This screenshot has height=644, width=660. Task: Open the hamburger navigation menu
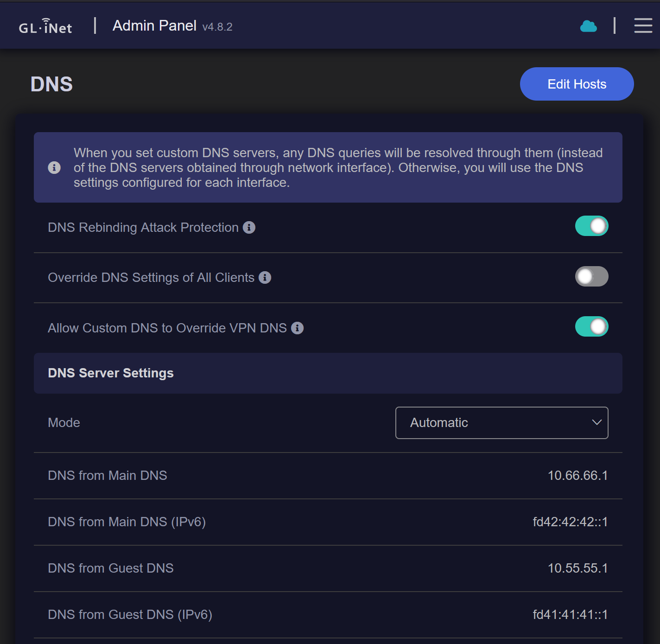pyautogui.click(x=643, y=26)
